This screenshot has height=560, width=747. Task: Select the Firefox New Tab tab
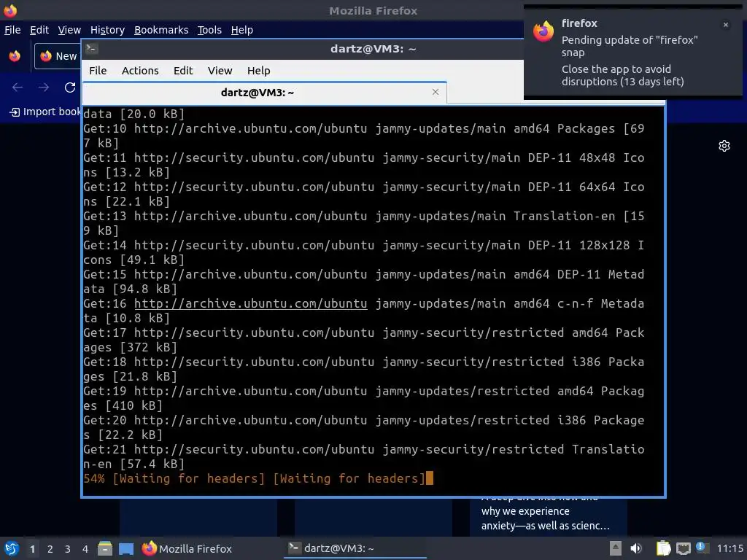57,56
